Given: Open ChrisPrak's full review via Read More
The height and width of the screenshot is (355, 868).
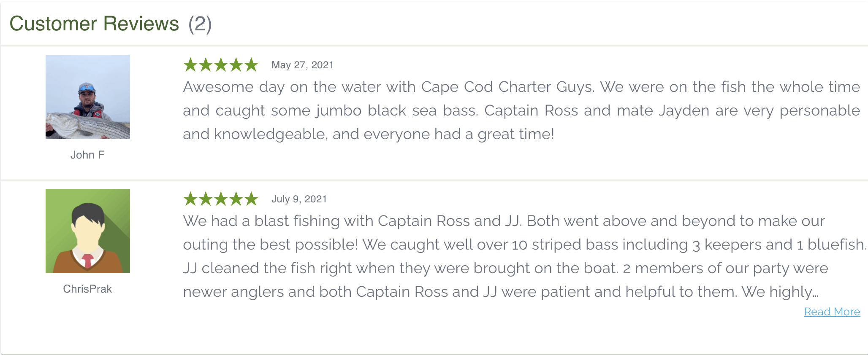Looking at the screenshot, I should pos(832,312).
